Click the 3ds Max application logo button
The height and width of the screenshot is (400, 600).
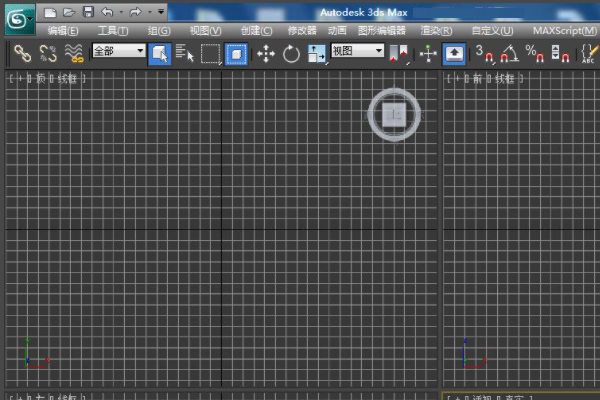click(x=19, y=18)
